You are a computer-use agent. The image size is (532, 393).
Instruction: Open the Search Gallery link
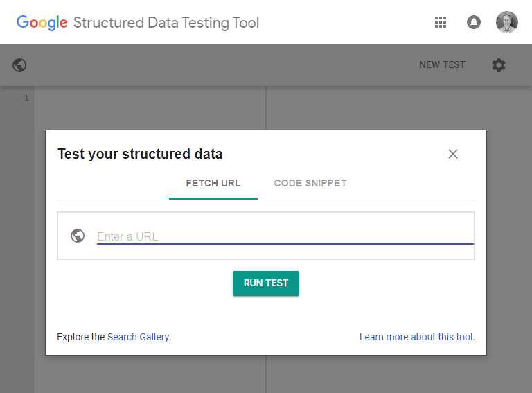(138, 337)
